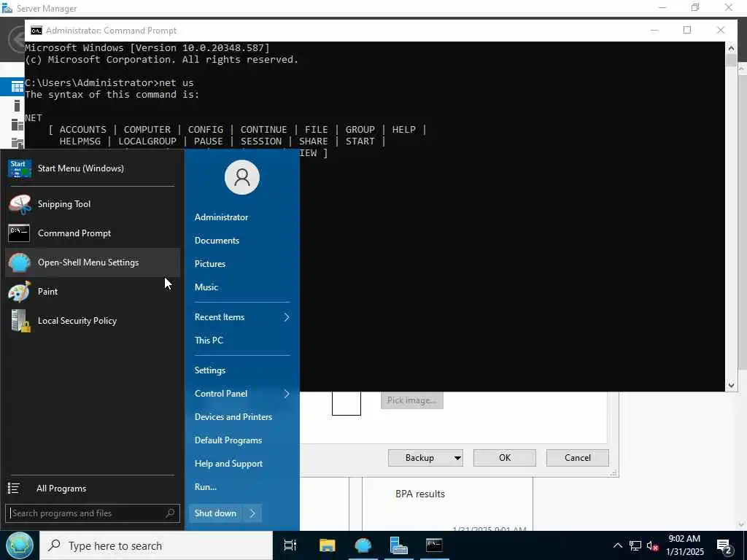
Task: Open network status tray icon
Action: coord(635,545)
